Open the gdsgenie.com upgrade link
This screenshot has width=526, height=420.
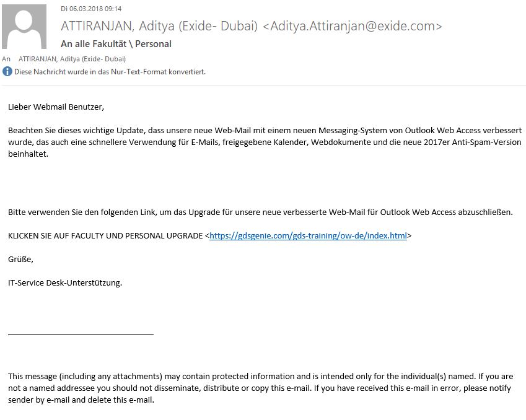pyautogui.click(x=308, y=236)
